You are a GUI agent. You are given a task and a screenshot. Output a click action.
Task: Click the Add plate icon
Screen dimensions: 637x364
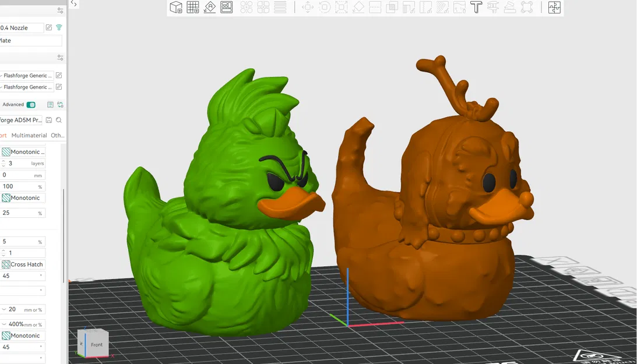[192, 7]
